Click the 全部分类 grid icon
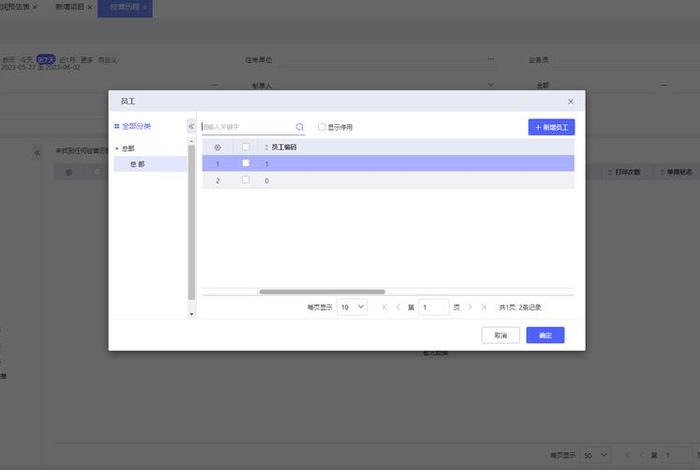The width and height of the screenshot is (700, 470). coord(117,126)
